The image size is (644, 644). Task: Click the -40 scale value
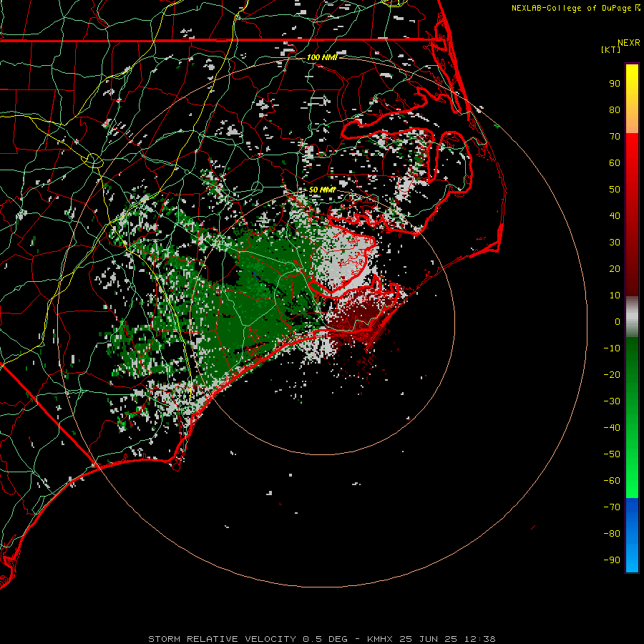pos(612,428)
